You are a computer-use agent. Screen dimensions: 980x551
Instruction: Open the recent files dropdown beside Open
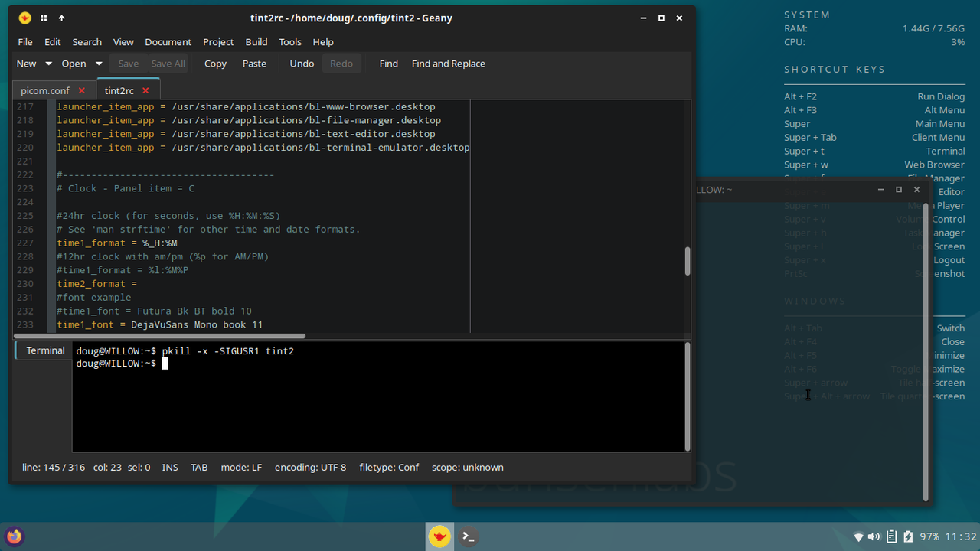99,64
